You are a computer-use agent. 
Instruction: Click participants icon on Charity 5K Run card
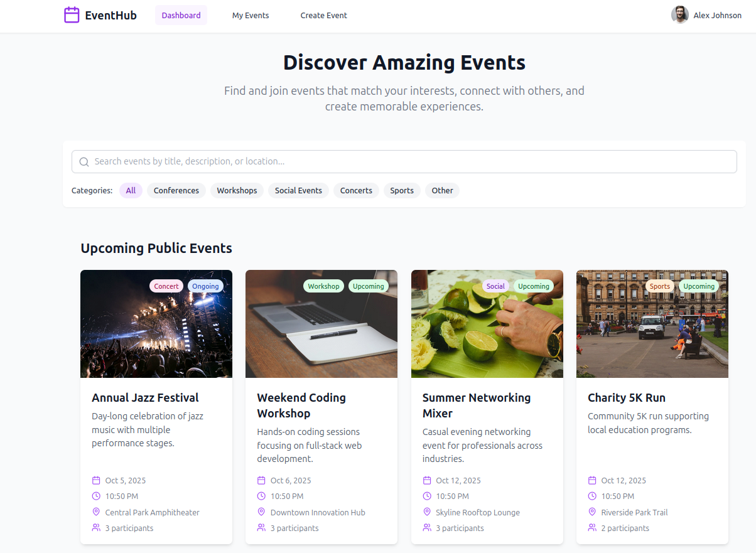592,528
